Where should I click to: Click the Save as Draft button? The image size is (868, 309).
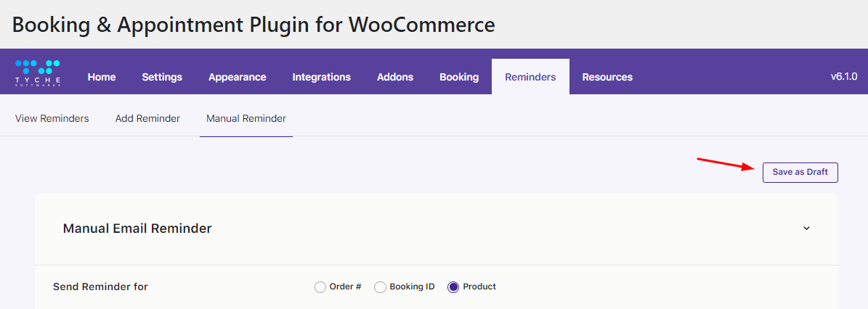pyautogui.click(x=800, y=172)
